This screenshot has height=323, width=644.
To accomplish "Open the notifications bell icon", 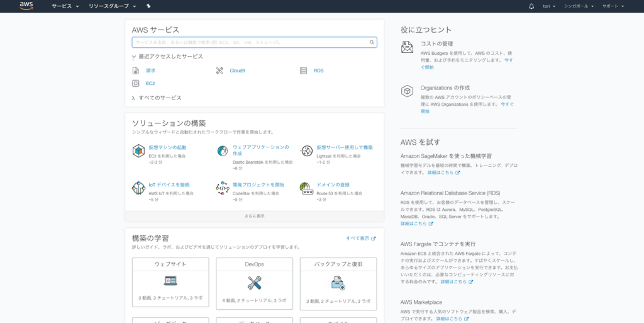I will (x=531, y=6).
